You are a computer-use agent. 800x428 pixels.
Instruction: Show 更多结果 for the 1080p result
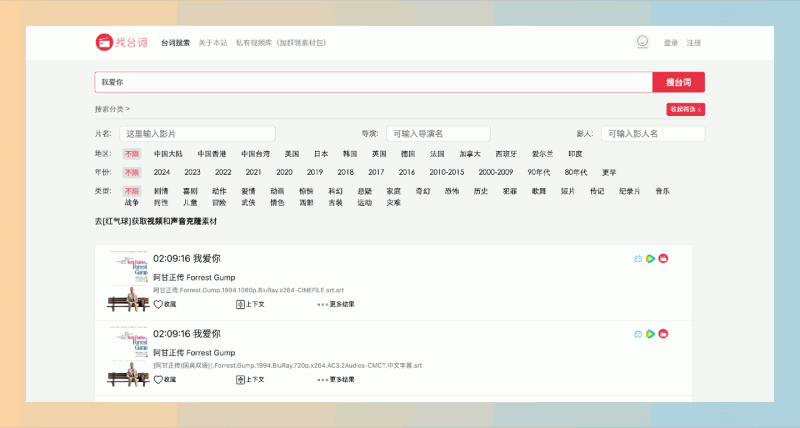(x=336, y=304)
